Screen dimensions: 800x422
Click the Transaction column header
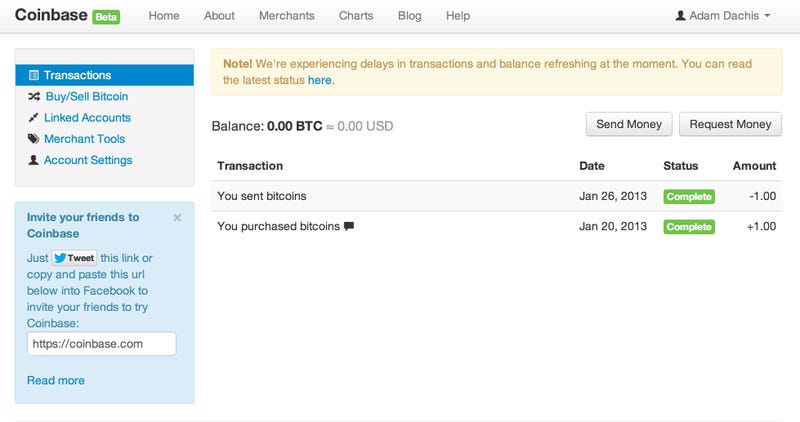tap(250, 166)
